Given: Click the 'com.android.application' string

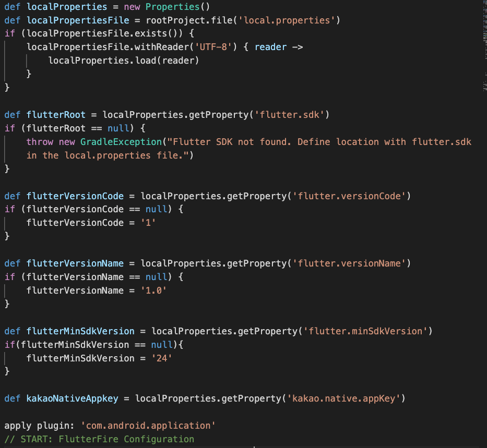Looking at the screenshot, I should click(x=148, y=426).
